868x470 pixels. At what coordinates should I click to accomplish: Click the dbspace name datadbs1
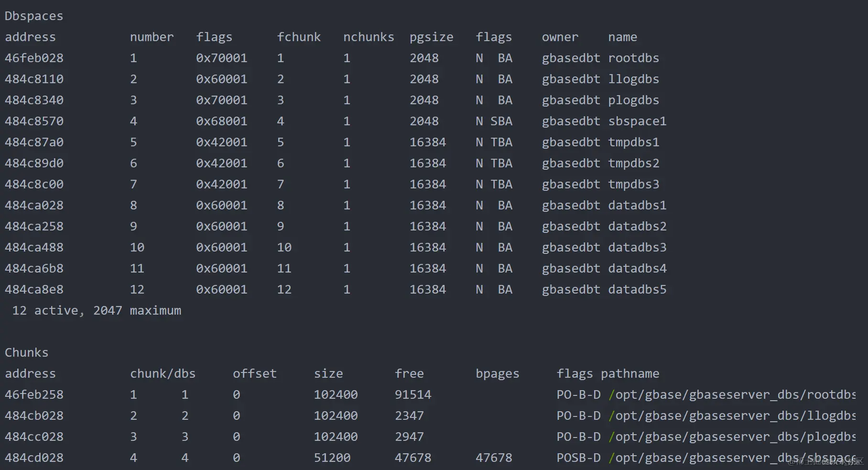pos(637,206)
